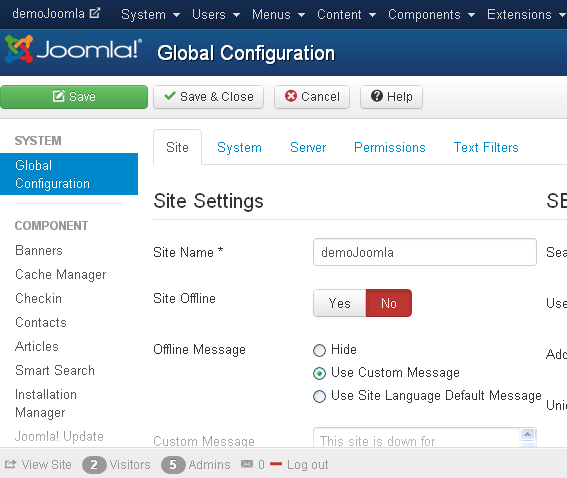
Task: Open Installation Manager component settings
Action: coord(46,404)
